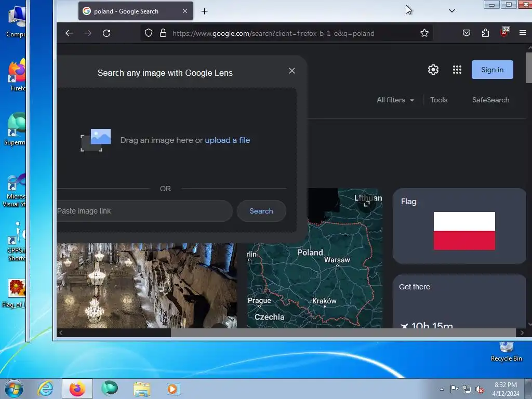Image resolution: width=532 pixels, height=399 pixels.
Task: Click the forward navigation arrow
Action: tap(88, 33)
